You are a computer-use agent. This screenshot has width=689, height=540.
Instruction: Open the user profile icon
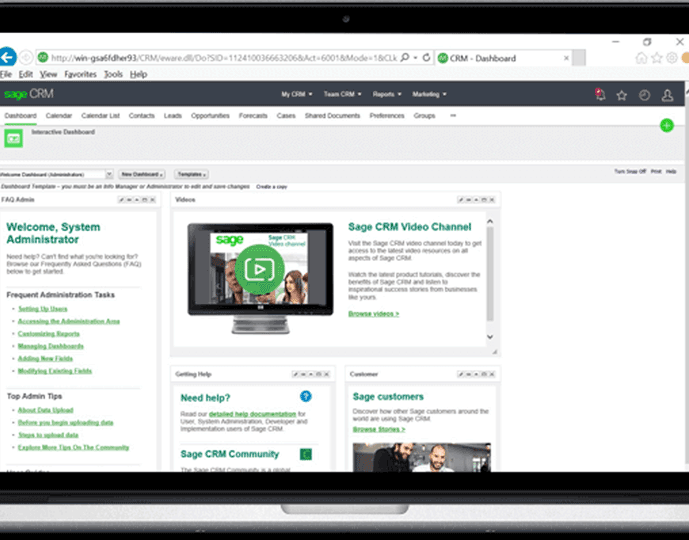(x=667, y=95)
